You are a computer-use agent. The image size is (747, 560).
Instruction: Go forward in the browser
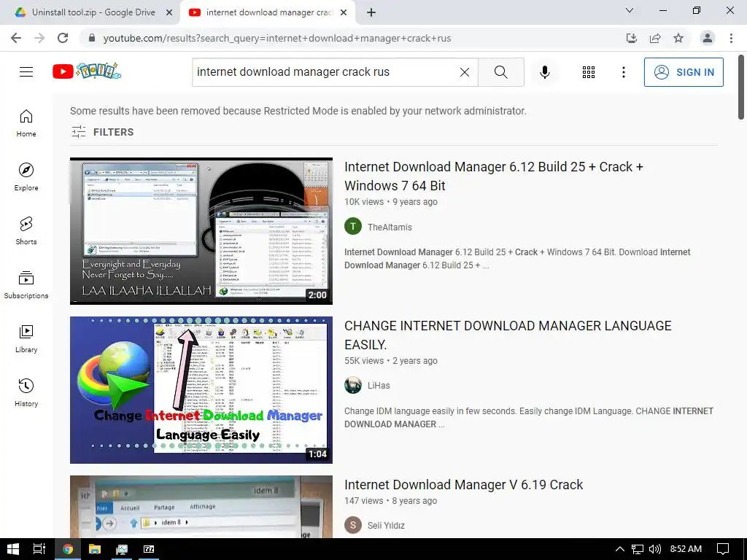point(39,38)
